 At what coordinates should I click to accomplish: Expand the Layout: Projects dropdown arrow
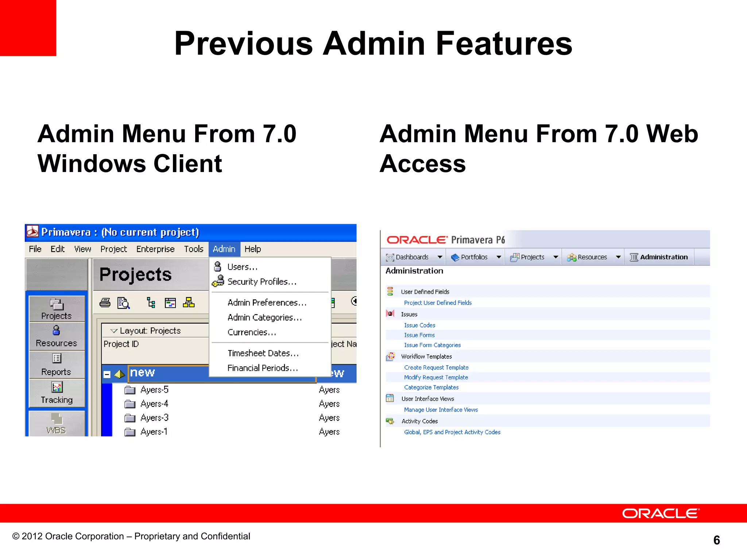(114, 331)
